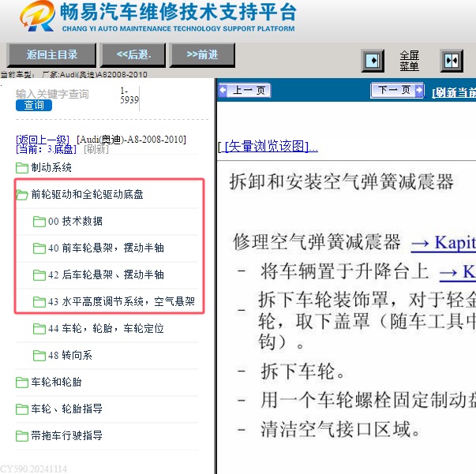Click the platform logo icon
Screen dimensions: 476x474
click(37, 16)
